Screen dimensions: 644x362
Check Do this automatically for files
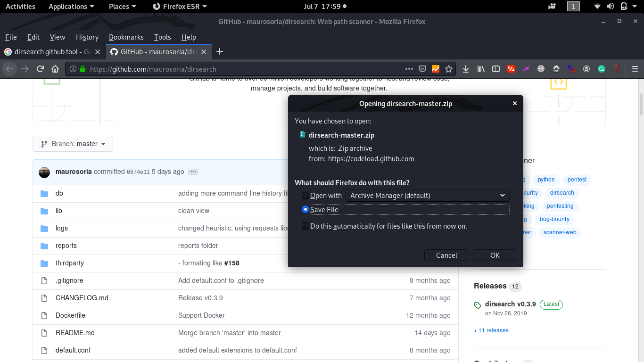click(x=305, y=226)
